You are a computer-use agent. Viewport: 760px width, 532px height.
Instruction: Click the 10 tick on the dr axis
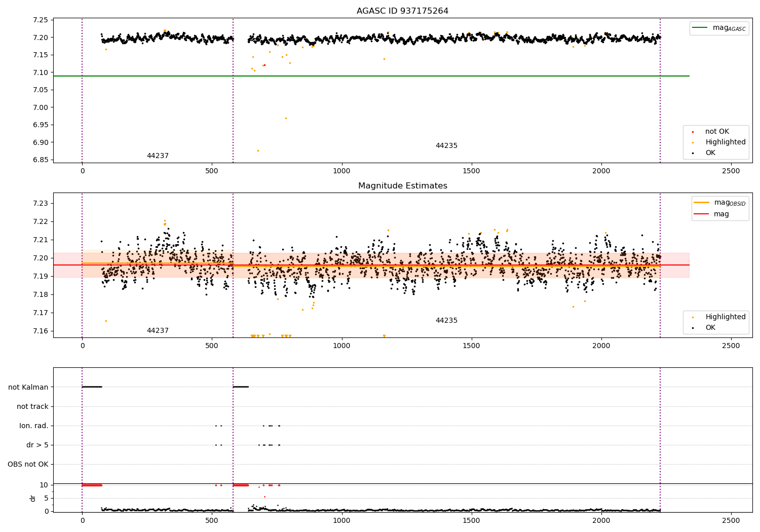[x=44, y=485]
